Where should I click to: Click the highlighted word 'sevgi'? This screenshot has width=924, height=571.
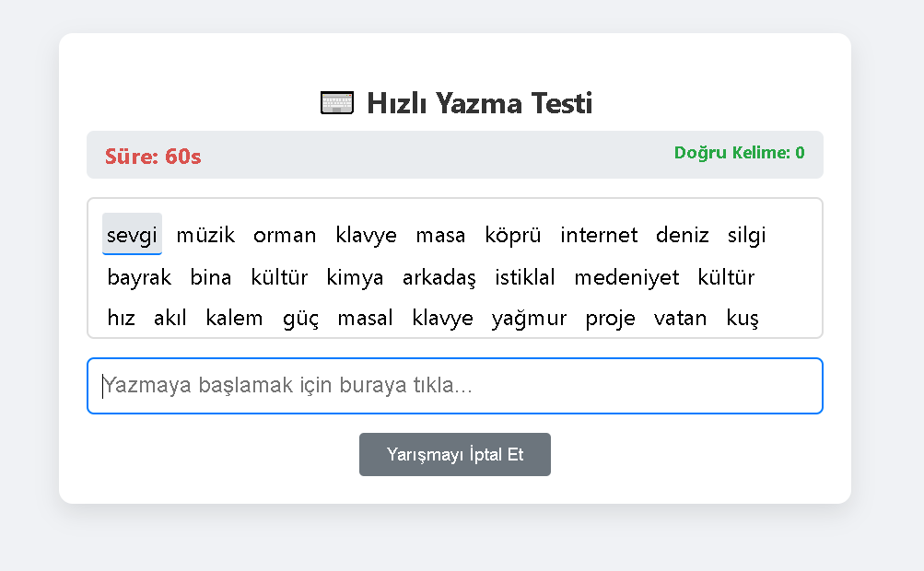(x=132, y=235)
